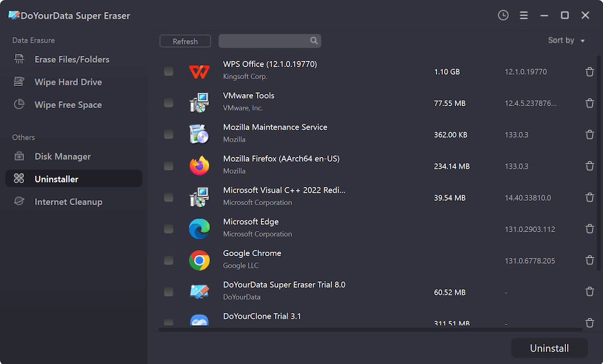Select the Uninstaller sidebar item
This screenshot has width=603, height=364.
(x=73, y=179)
